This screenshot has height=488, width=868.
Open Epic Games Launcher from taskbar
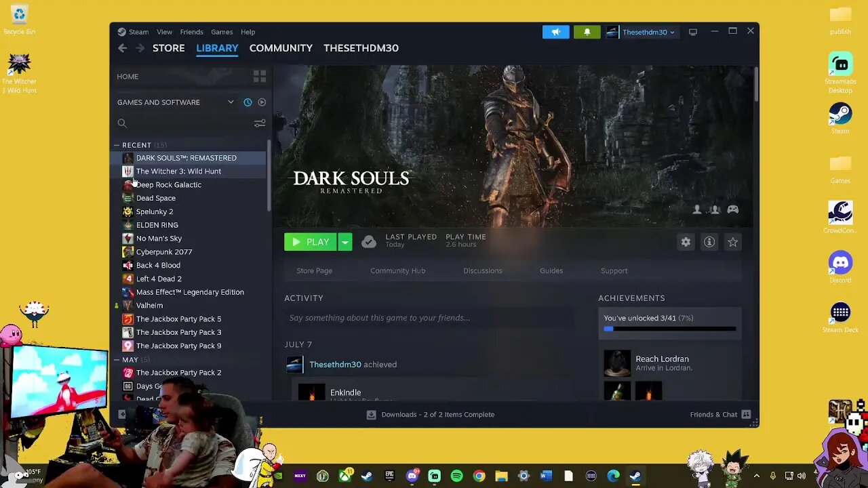coord(389,476)
